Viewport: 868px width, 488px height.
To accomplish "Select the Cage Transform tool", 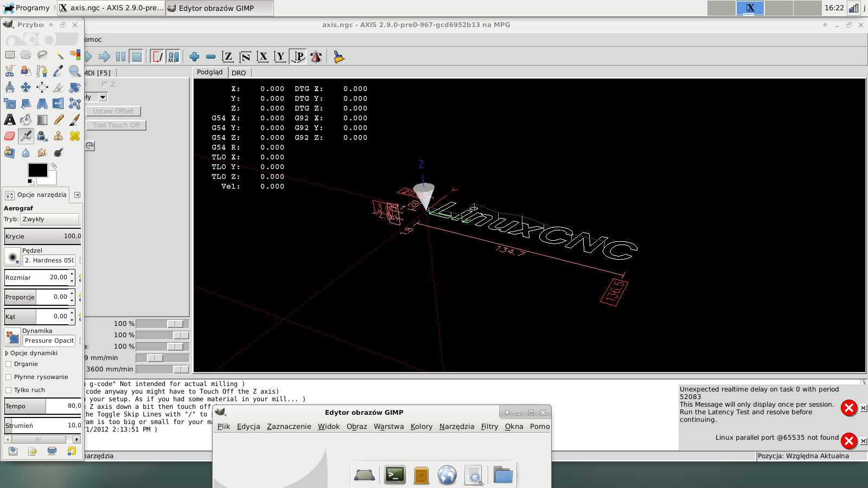I will click(75, 104).
